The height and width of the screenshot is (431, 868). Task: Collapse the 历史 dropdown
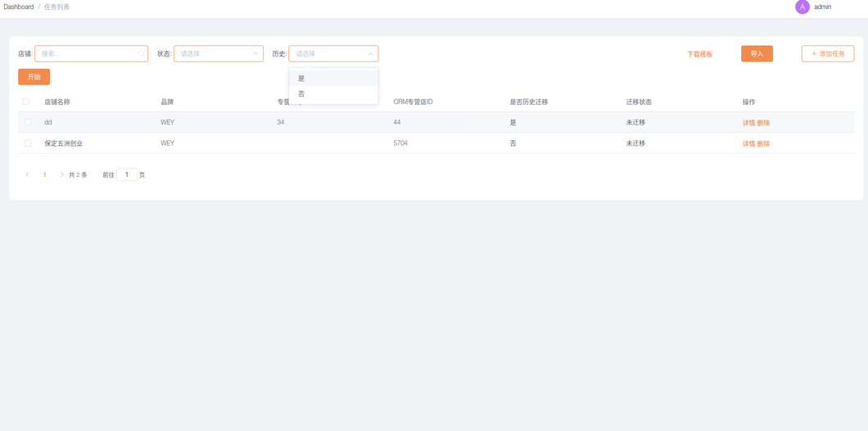(x=370, y=54)
